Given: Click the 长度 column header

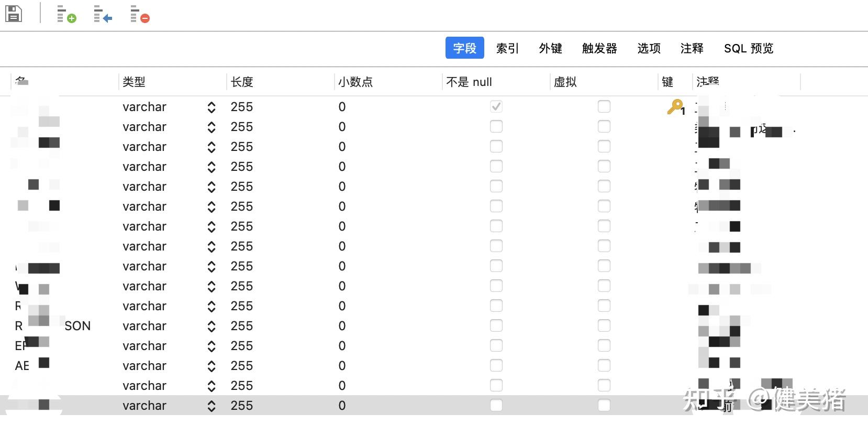Looking at the screenshot, I should coord(242,82).
